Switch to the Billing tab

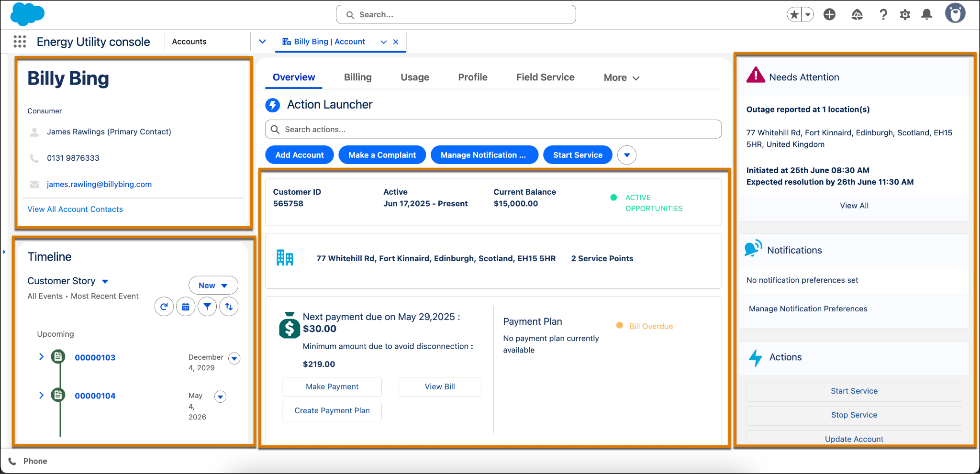[x=358, y=77]
